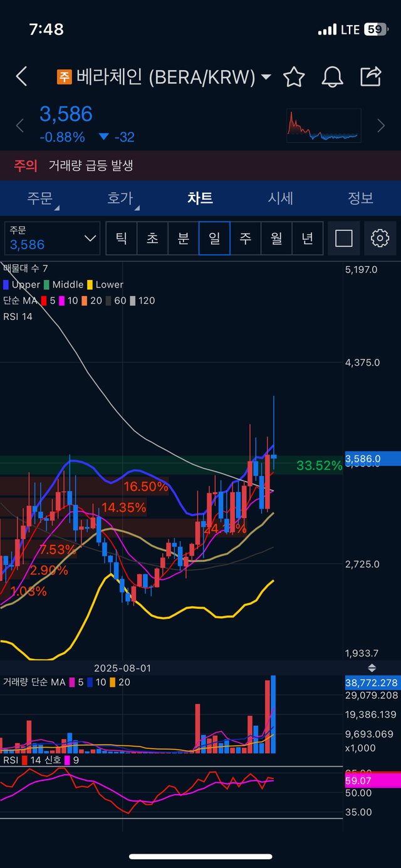Tap the 3,586.0 price axis marker
Image resolution: width=401 pixels, height=868 pixels.
(372, 458)
